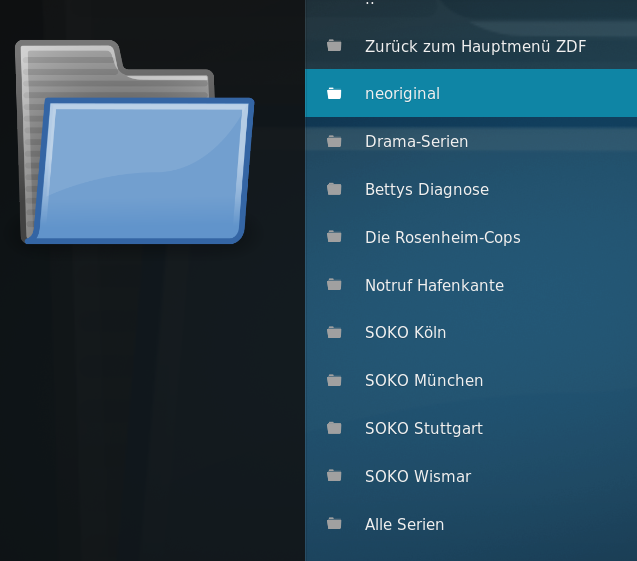637x561 pixels.
Task: Click the large blue folder thumbnail
Action: click(134, 142)
